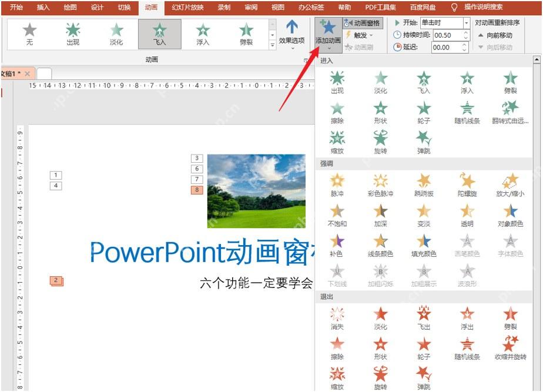
Task: Expand 效果选项 effect options
Action: pos(291,35)
